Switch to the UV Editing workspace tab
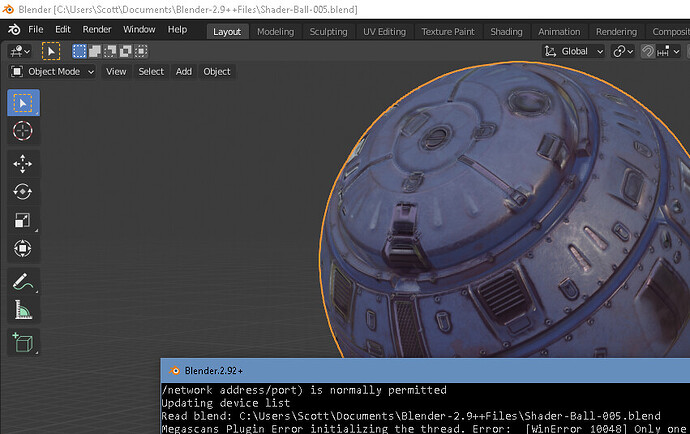 point(384,32)
